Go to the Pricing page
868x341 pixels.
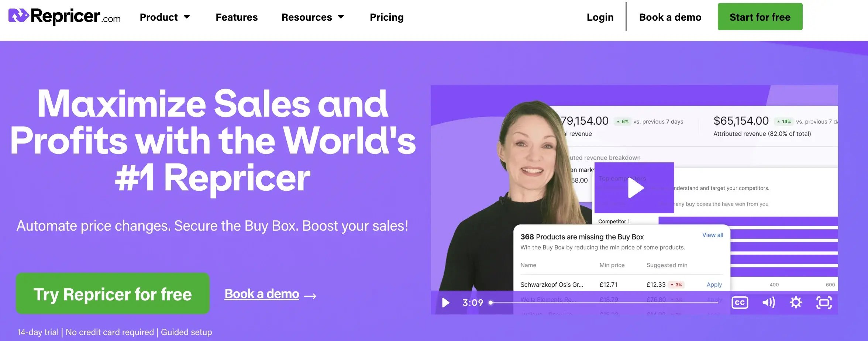click(386, 17)
